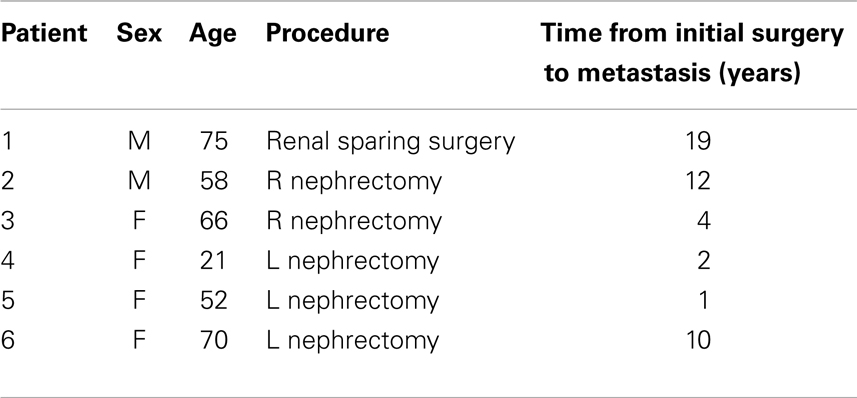The width and height of the screenshot is (857, 398).
Task: Click the metastasis time value 19
Action: (697, 142)
